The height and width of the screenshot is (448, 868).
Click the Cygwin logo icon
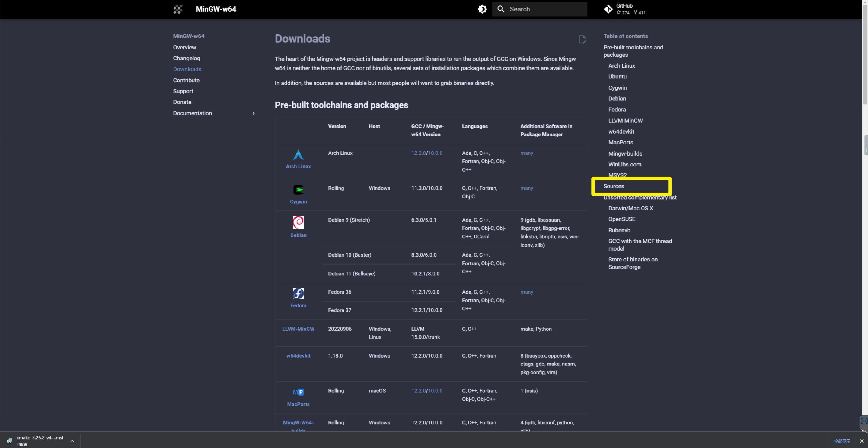(298, 190)
